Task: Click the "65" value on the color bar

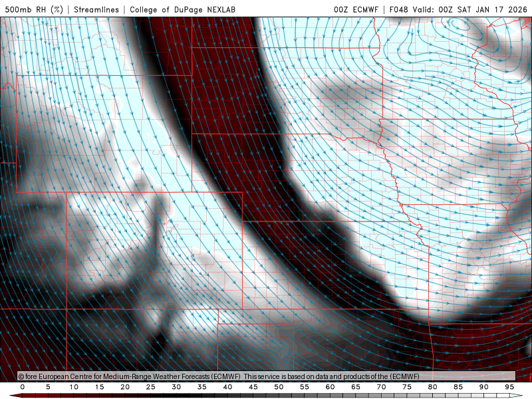Action: pos(356,387)
